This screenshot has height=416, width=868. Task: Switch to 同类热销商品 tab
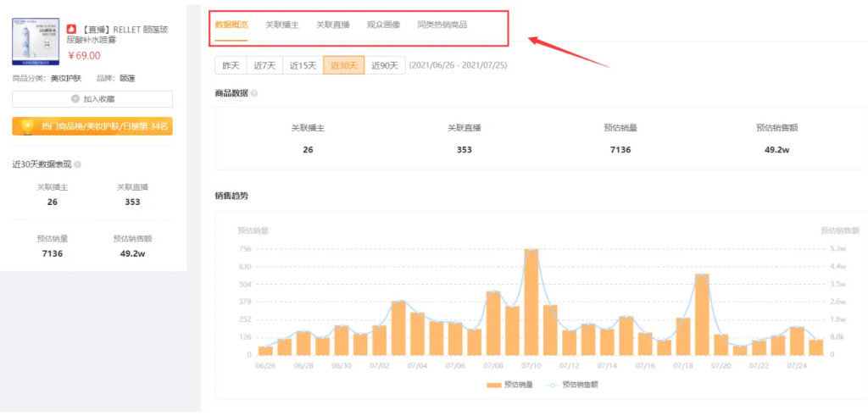[x=442, y=25]
